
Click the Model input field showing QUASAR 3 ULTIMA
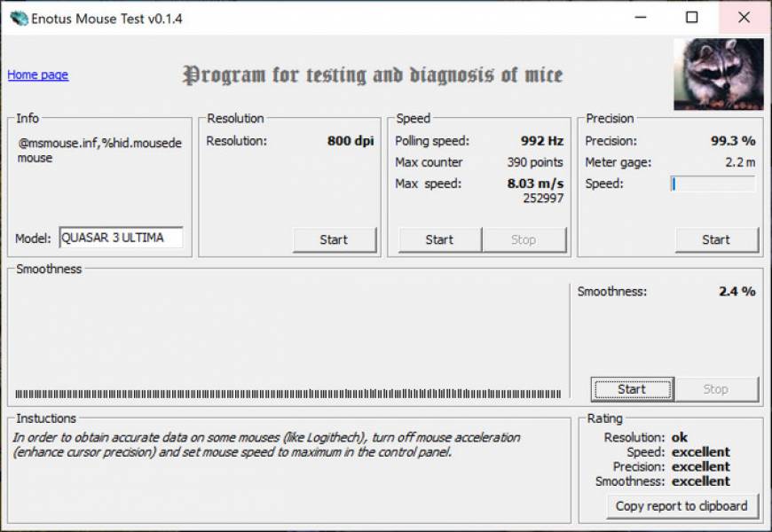tap(120, 238)
